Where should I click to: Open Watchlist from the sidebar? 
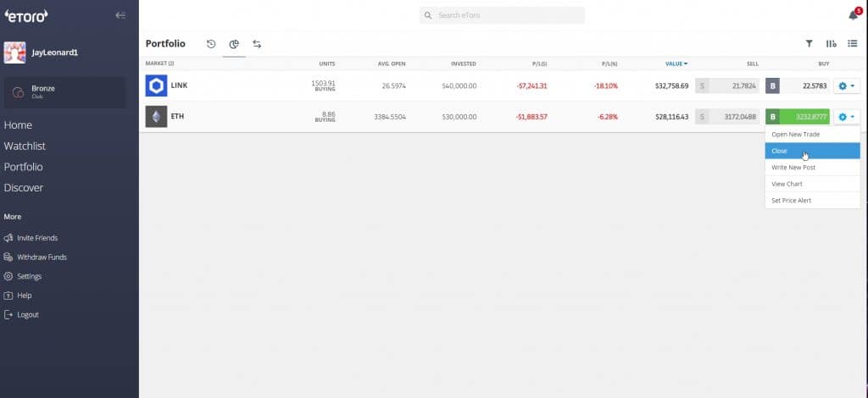[x=25, y=146]
